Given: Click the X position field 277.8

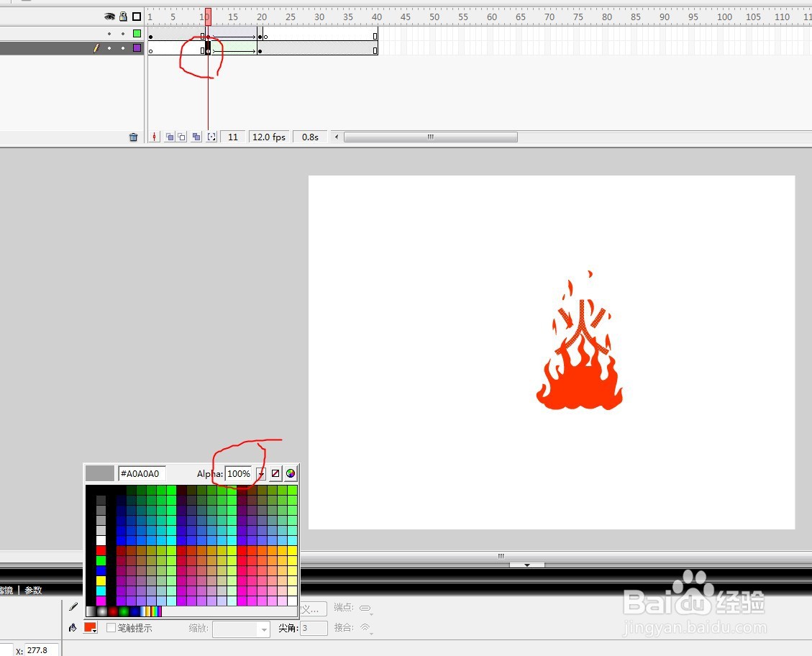Looking at the screenshot, I should coord(42,650).
